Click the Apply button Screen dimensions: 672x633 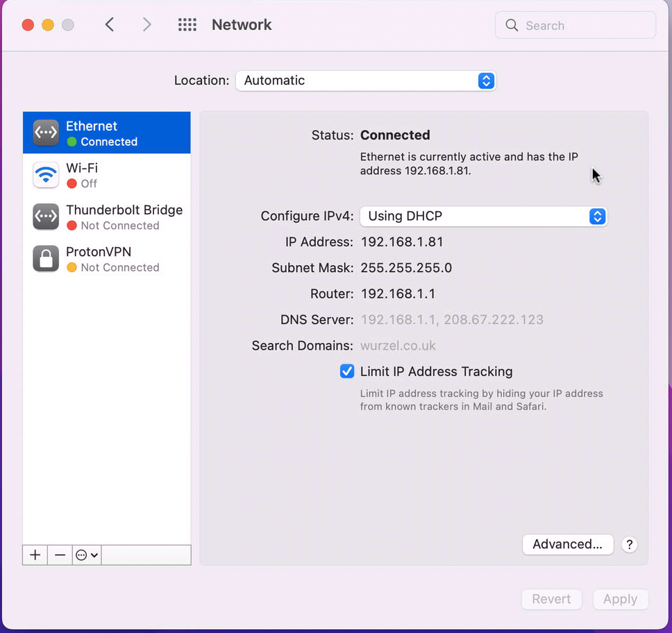620,599
